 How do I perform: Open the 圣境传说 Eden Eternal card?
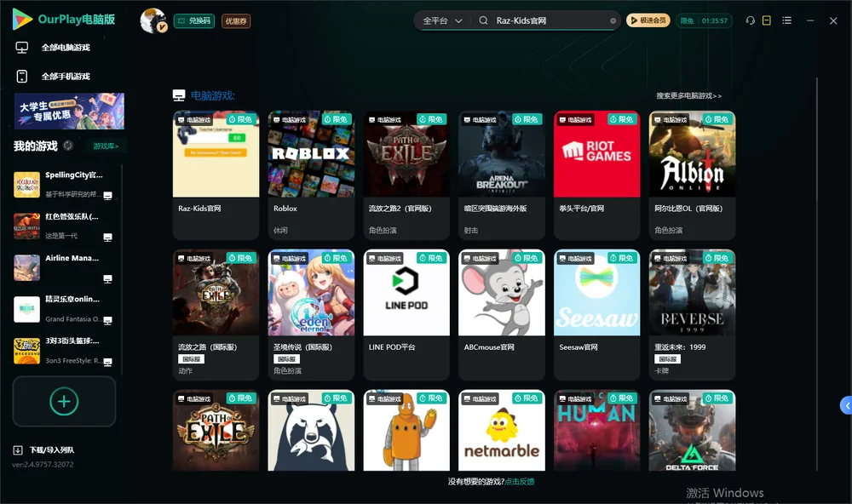[x=311, y=314]
